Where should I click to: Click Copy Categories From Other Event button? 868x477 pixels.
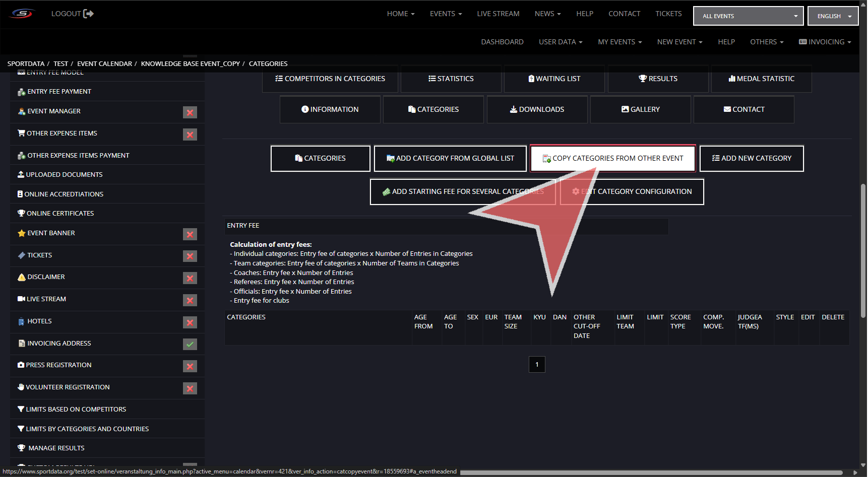(x=612, y=158)
